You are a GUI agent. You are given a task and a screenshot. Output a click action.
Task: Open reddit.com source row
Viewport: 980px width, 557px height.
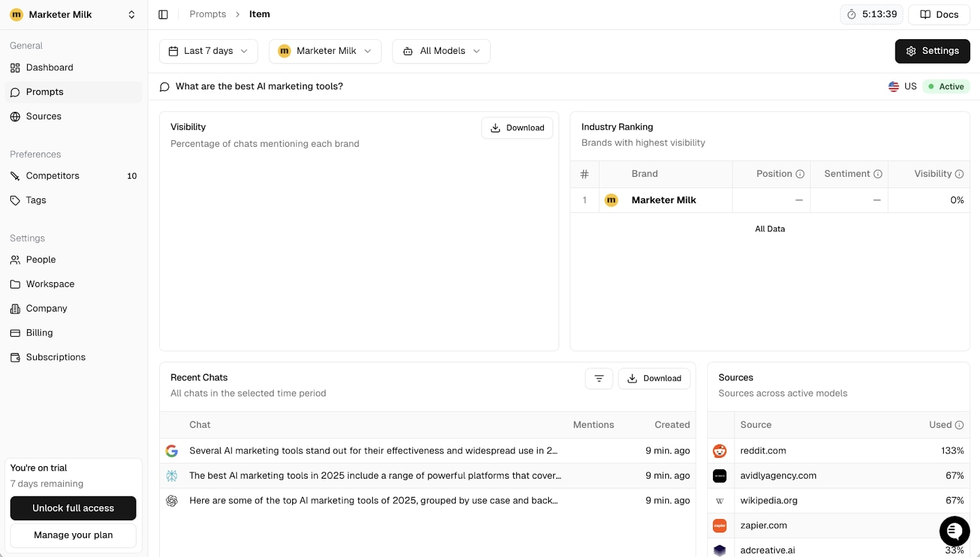(x=839, y=450)
